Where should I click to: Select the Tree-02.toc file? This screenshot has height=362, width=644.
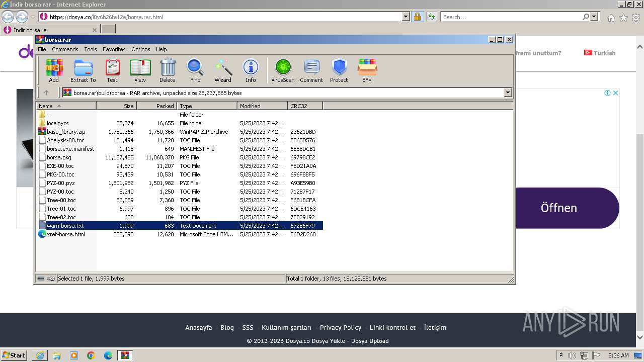[x=61, y=217]
